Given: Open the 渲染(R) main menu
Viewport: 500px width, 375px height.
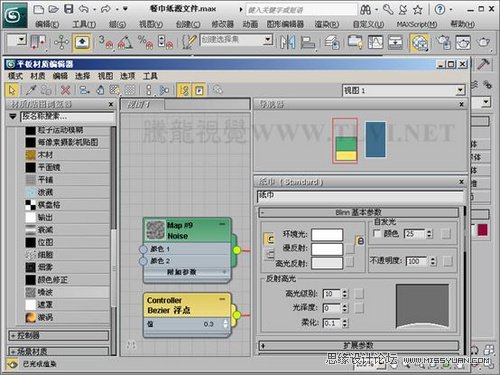Looking at the screenshot, I should (x=327, y=24).
